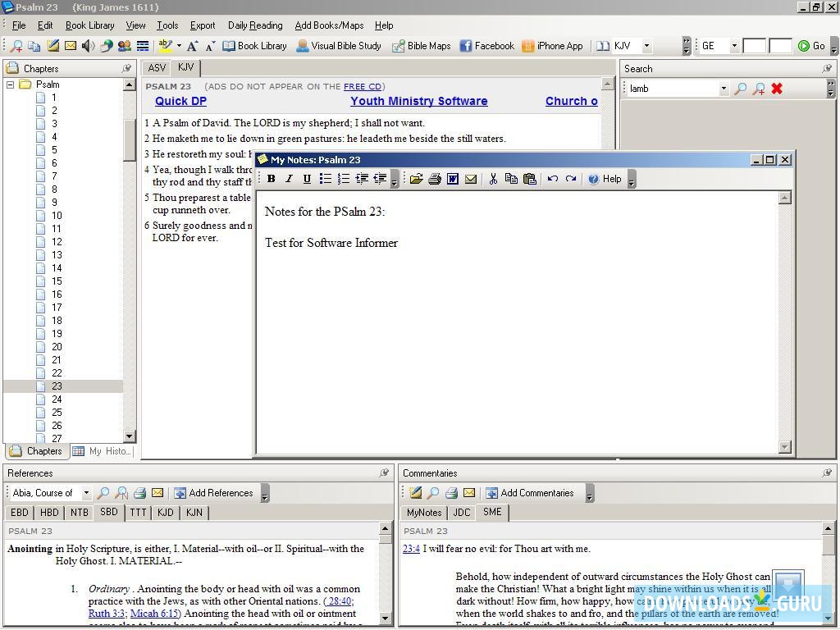Click the Add References button

click(213, 492)
